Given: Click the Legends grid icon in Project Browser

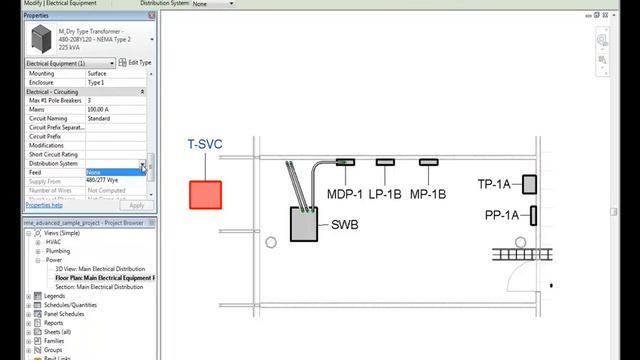Looking at the screenshot, I should pyautogui.click(x=38, y=296).
